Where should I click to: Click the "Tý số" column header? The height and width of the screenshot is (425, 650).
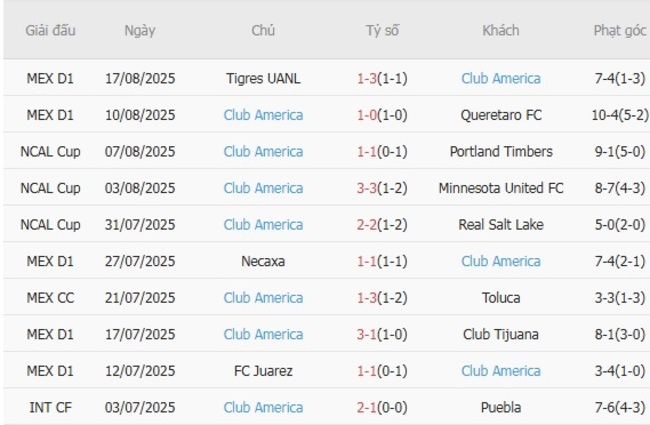point(382,30)
